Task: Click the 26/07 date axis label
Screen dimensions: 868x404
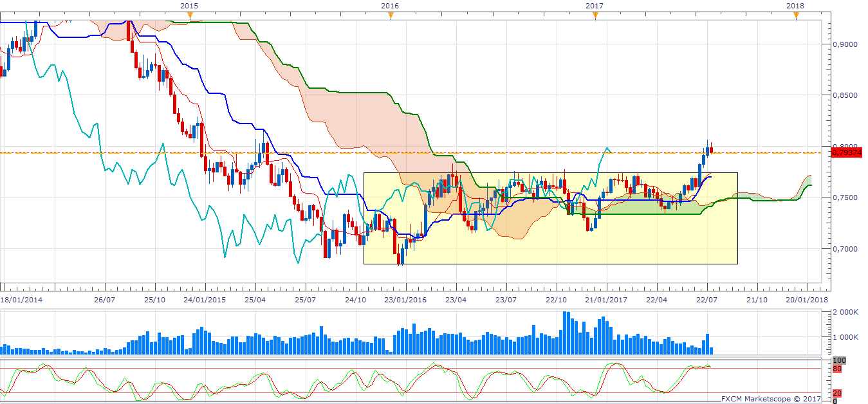Action: click(104, 300)
